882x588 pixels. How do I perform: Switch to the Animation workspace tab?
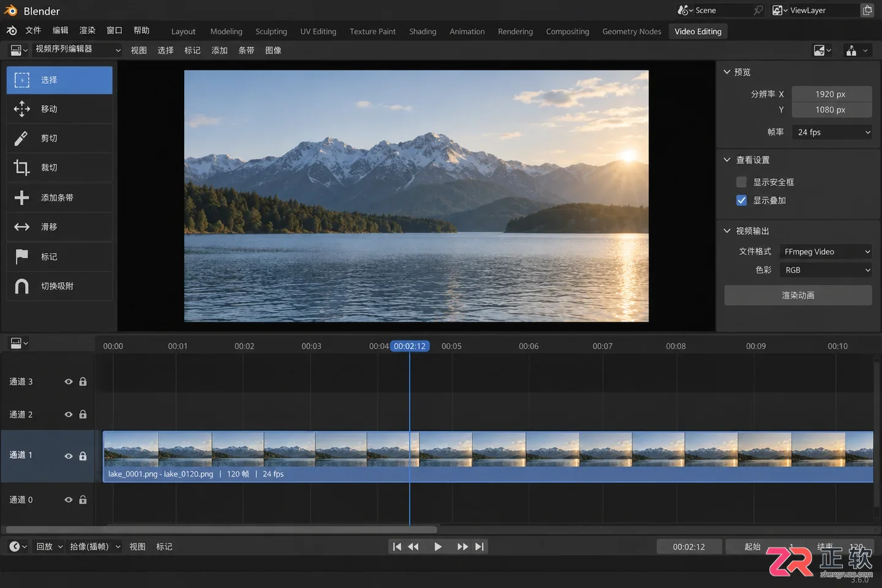(467, 31)
